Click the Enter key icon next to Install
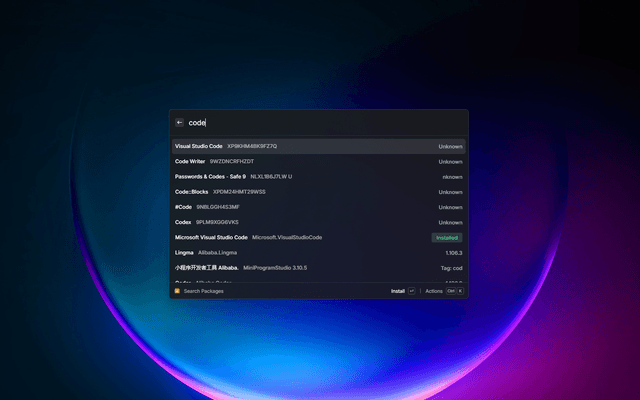The height and width of the screenshot is (400, 640). 412,291
